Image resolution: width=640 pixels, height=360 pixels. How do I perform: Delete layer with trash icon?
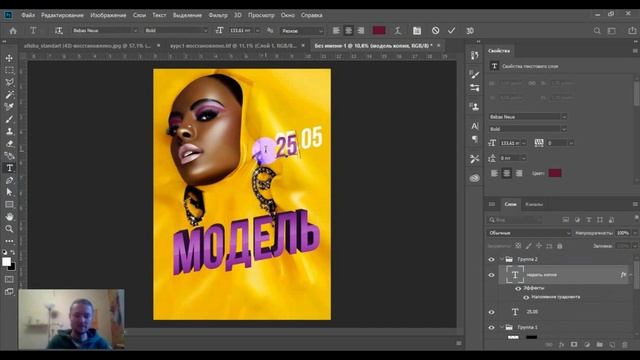624,345
